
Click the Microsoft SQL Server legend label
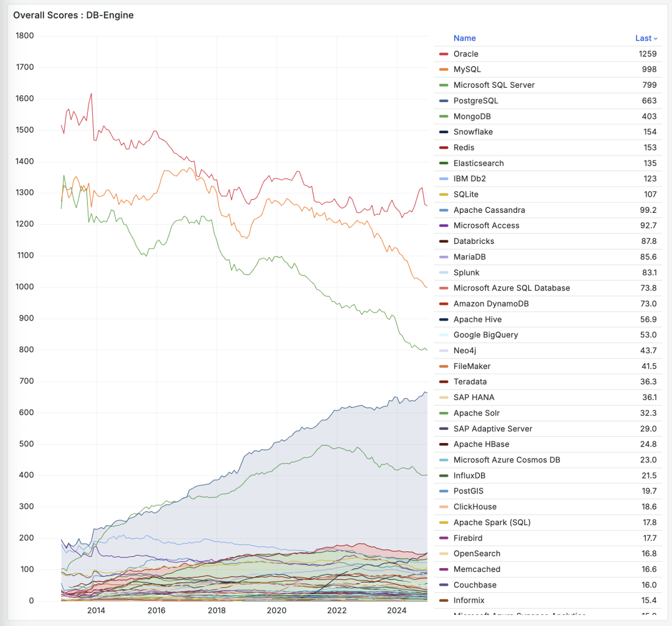pos(494,85)
